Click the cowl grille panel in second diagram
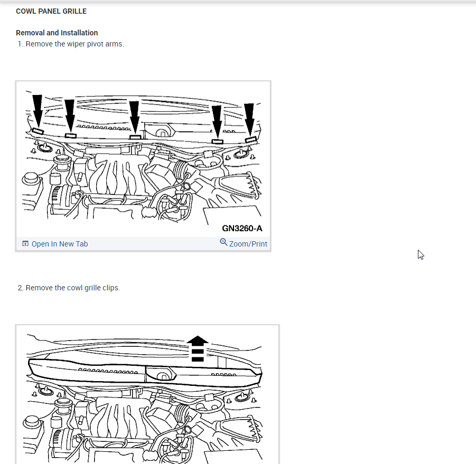The width and height of the screenshot is (476, 464). coord(145,372)
